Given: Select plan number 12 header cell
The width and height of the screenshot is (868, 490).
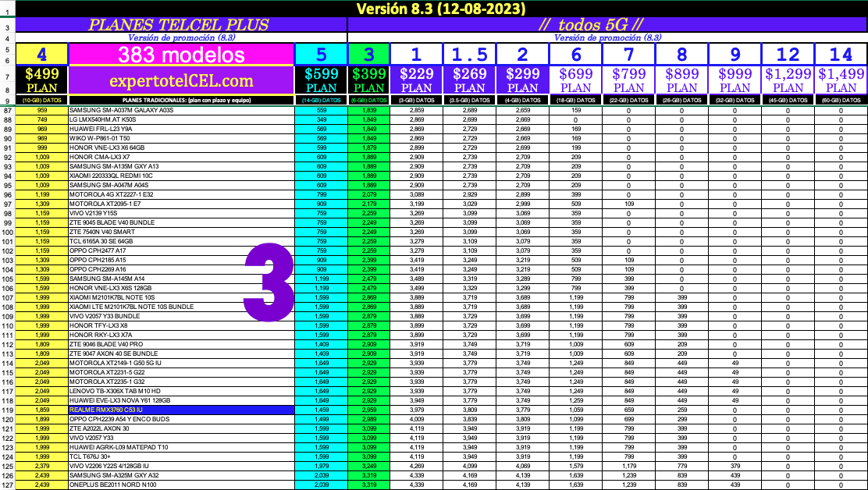Looking at the screenshot, I should 787,54.
